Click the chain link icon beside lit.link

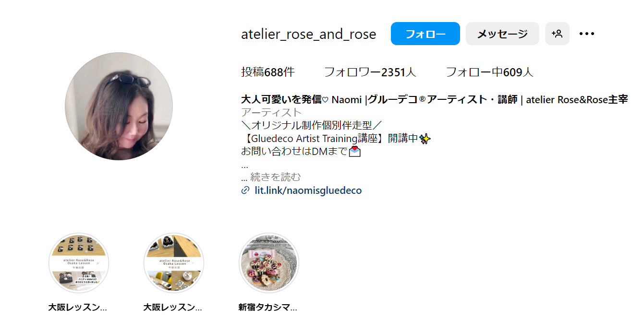point(245,190)
